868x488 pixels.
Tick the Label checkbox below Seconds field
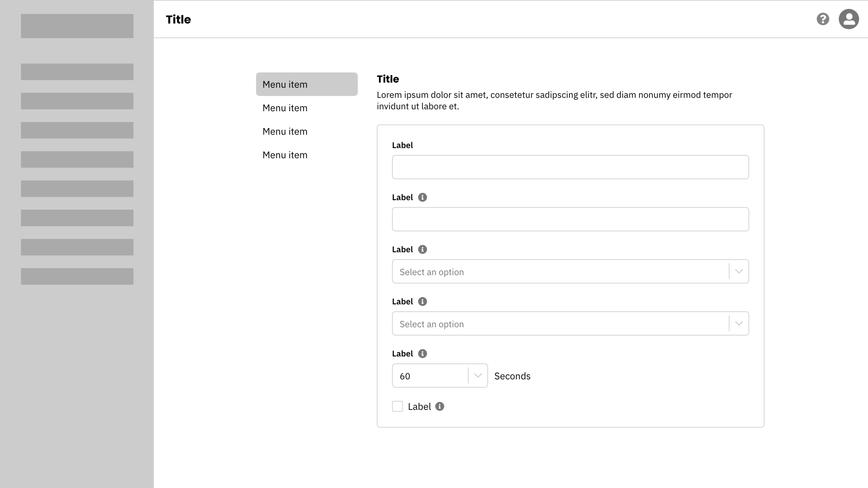tap(397, 406)
